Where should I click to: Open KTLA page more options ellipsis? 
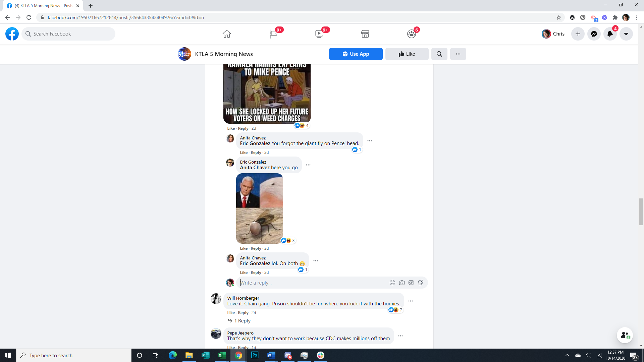tap(458, 54)
